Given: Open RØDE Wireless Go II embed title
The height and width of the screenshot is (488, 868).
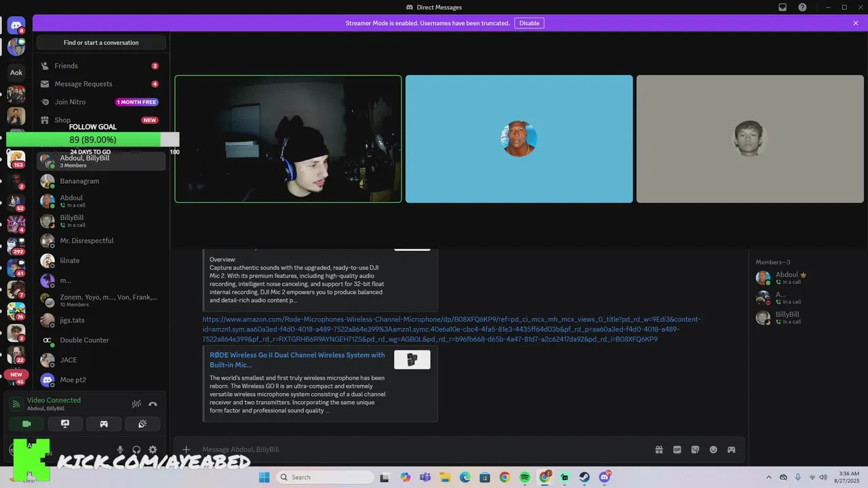Looking at the screenshot, I should [297, 360].
